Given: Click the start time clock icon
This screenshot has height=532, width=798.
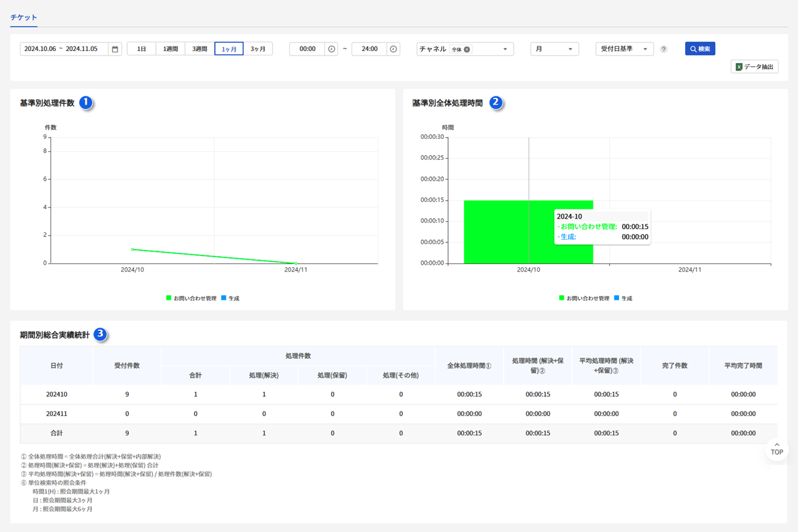Looking at the screenshot, I should point(332,49).
